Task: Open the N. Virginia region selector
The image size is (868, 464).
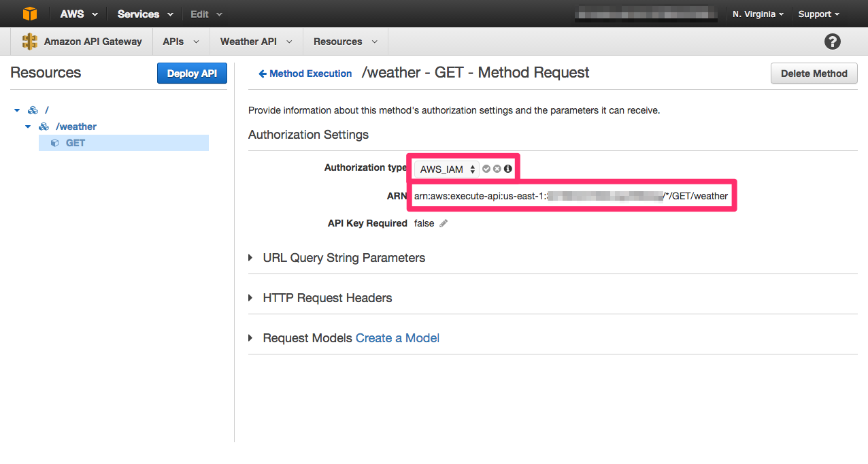Action: tap(758, 14)
